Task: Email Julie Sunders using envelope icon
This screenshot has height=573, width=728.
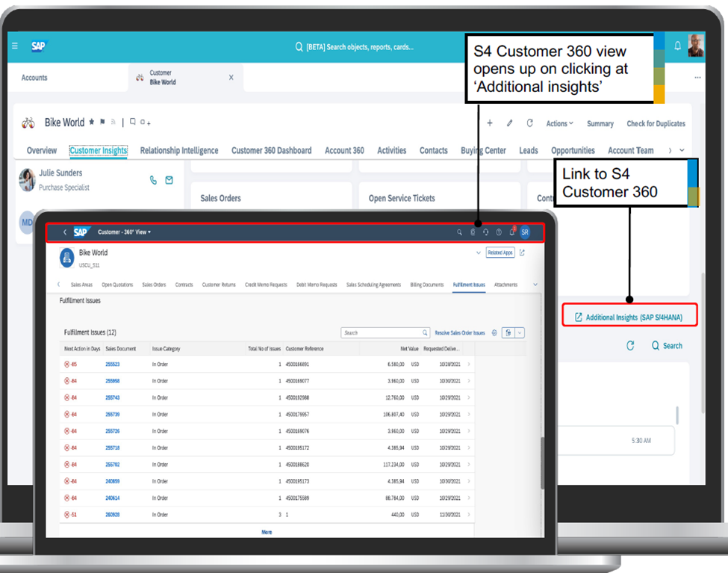Action: tap(169, 180)
